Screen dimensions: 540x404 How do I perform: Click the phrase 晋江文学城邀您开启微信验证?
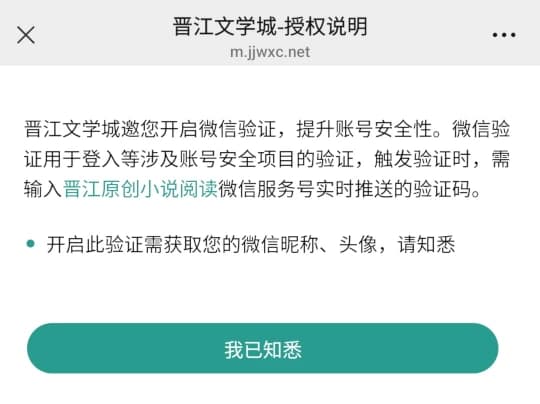(x=150, y=129)
